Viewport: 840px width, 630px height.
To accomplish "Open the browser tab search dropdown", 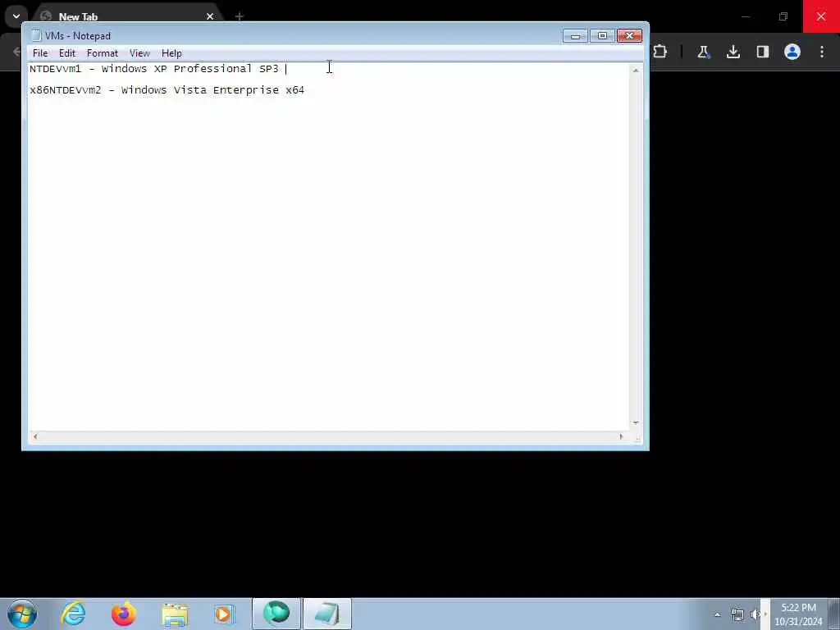I will click(16, 16).
